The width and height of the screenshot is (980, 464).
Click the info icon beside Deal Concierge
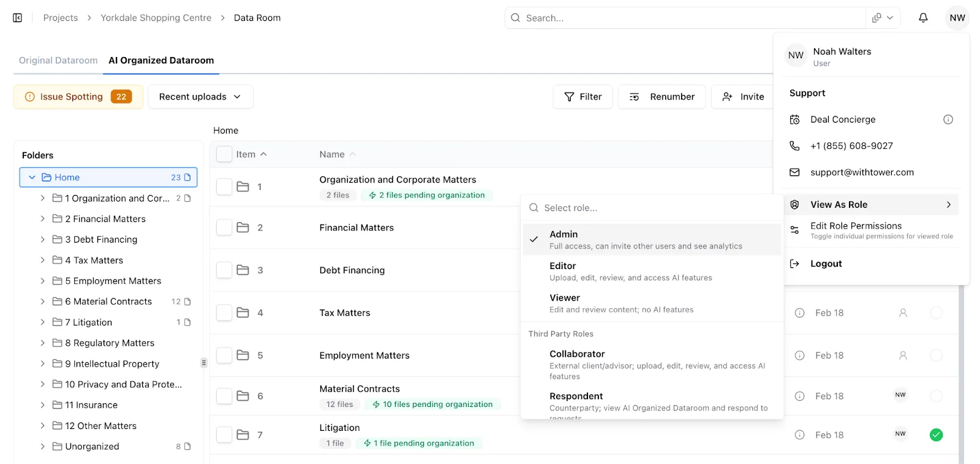pos(948,120)
